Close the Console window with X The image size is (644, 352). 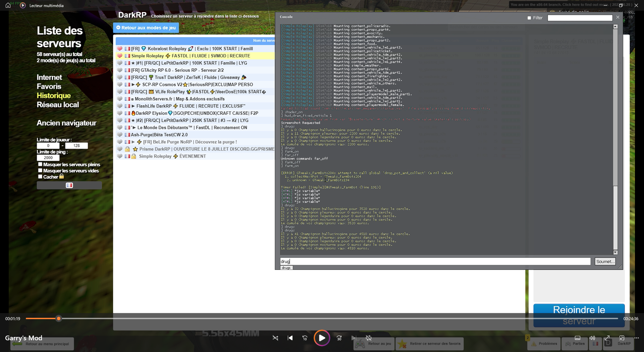point(618,17)
